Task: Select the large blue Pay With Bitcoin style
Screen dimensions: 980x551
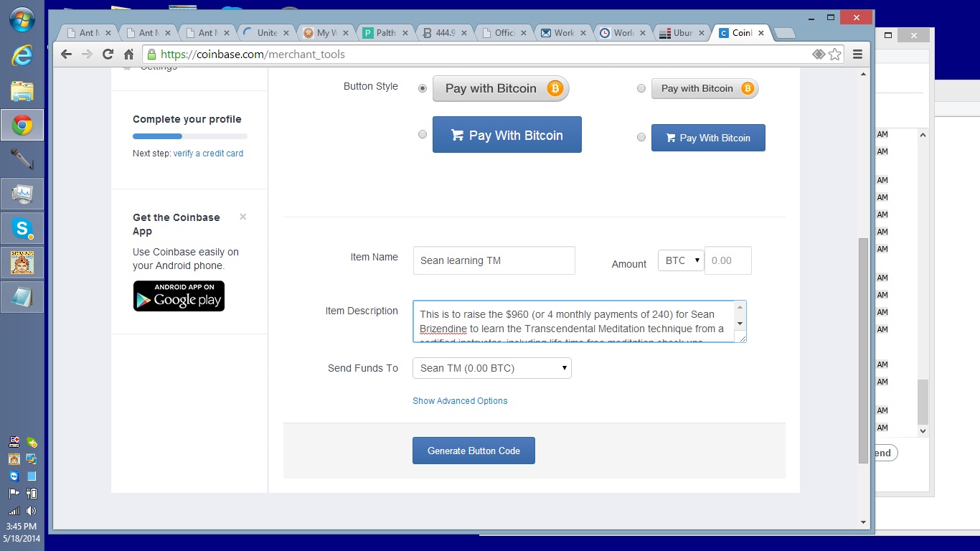Action: pos(423,134)
